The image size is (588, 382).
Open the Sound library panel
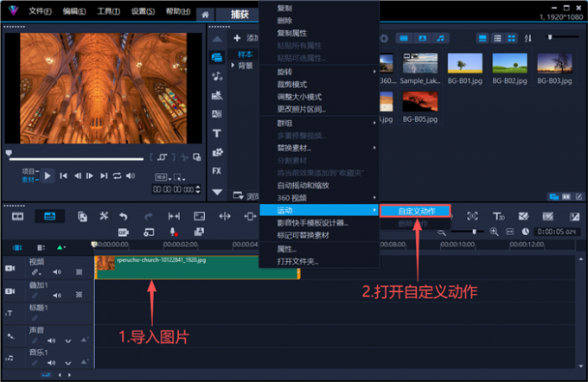click(217, 76)
